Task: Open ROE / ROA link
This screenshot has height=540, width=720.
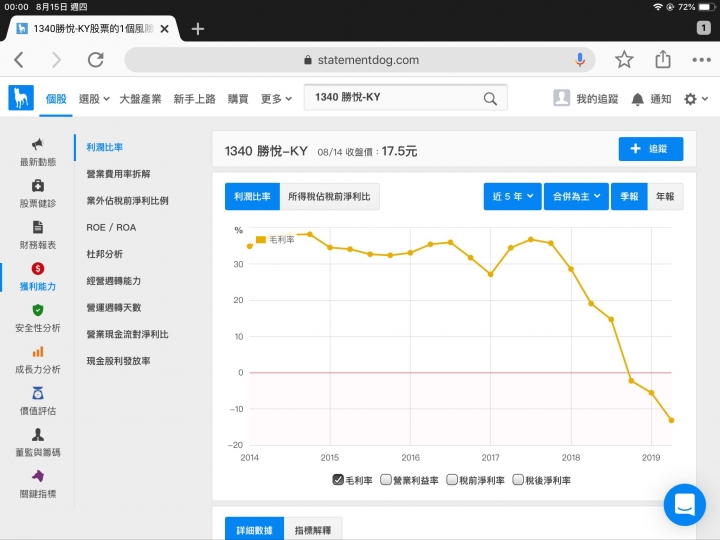Action: point(111,227)
